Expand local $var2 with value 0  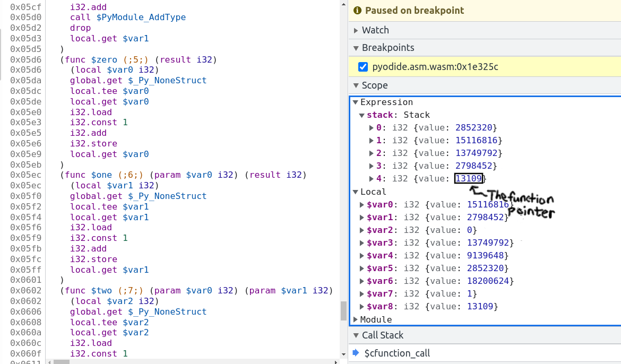click(x=361, y=230)
